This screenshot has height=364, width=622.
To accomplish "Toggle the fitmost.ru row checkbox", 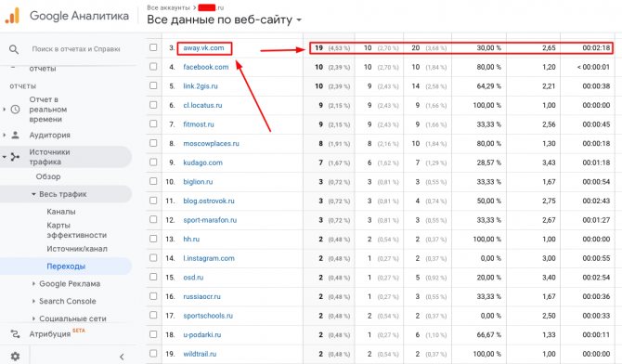I will point(153,123).
